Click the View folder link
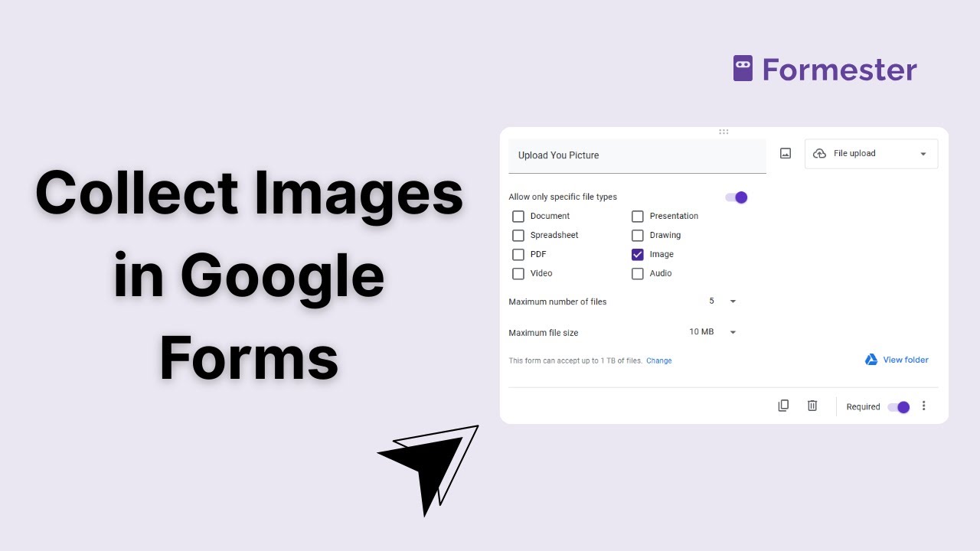The height and width of the screenshot is (551, 980). (x=906, y=360)
